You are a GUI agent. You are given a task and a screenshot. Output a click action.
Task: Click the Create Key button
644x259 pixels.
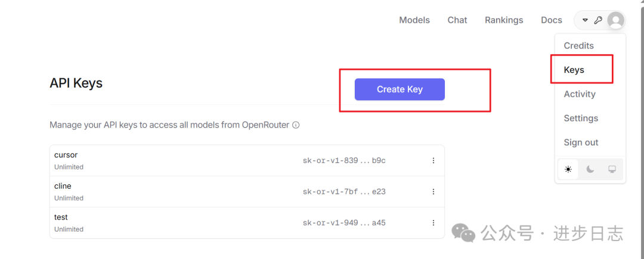(x=400, y=89)
